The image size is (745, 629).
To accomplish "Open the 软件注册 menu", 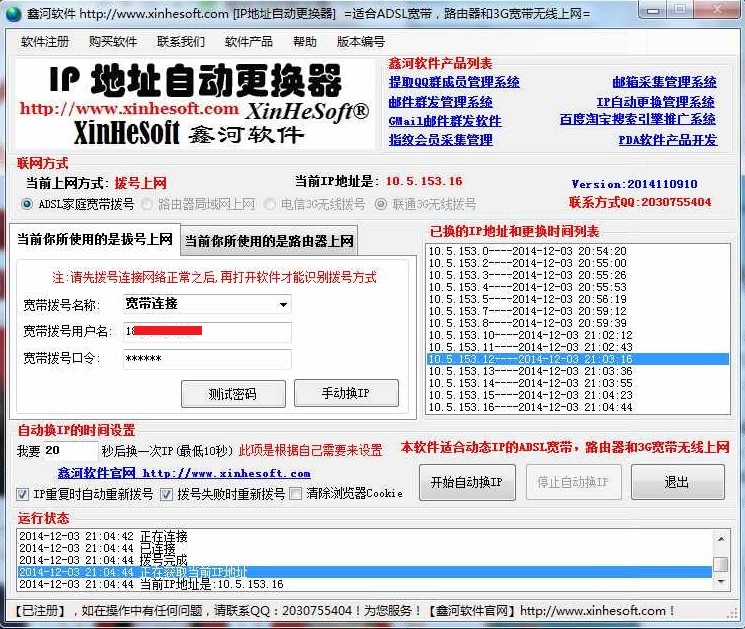I will 45,42.
